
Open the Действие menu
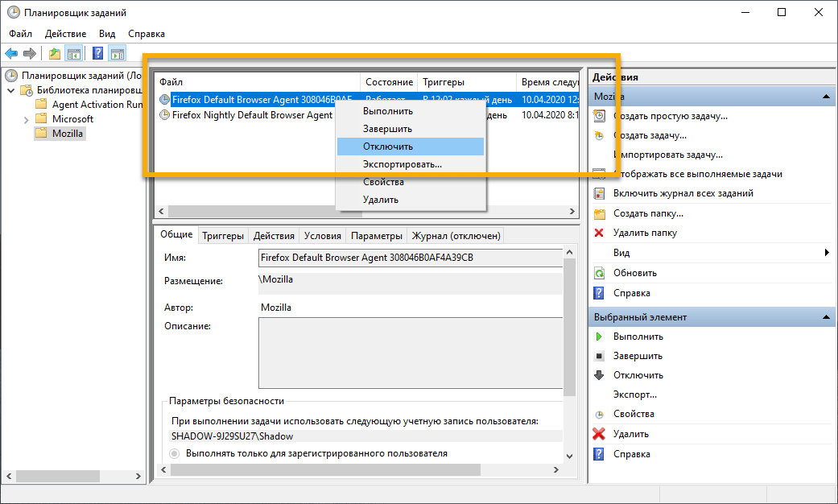click(66, 34)
